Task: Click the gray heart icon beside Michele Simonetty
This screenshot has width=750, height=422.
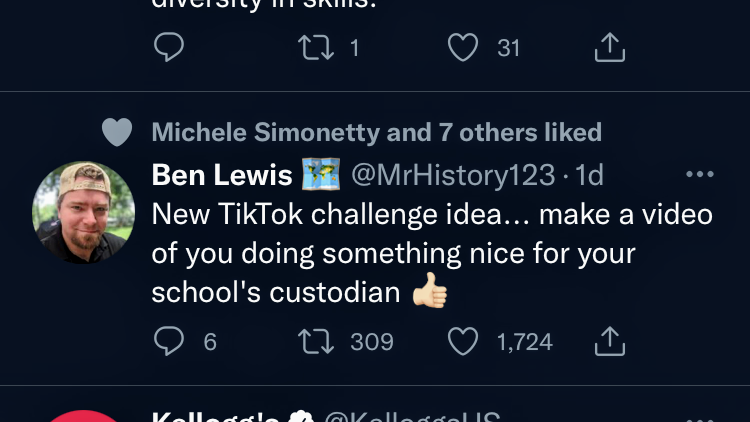Action: pos(117,132)
